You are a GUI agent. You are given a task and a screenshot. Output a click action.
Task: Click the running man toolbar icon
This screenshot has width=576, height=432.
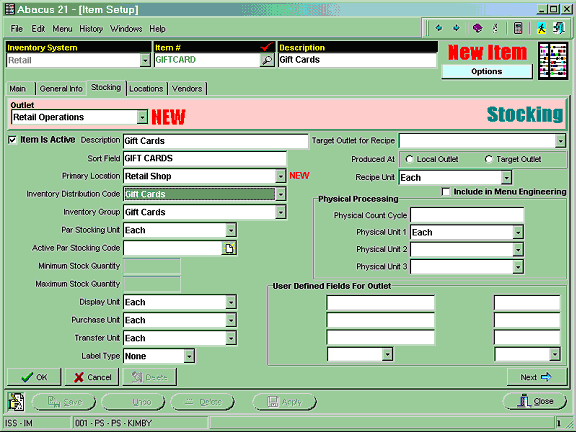(541, 28)
